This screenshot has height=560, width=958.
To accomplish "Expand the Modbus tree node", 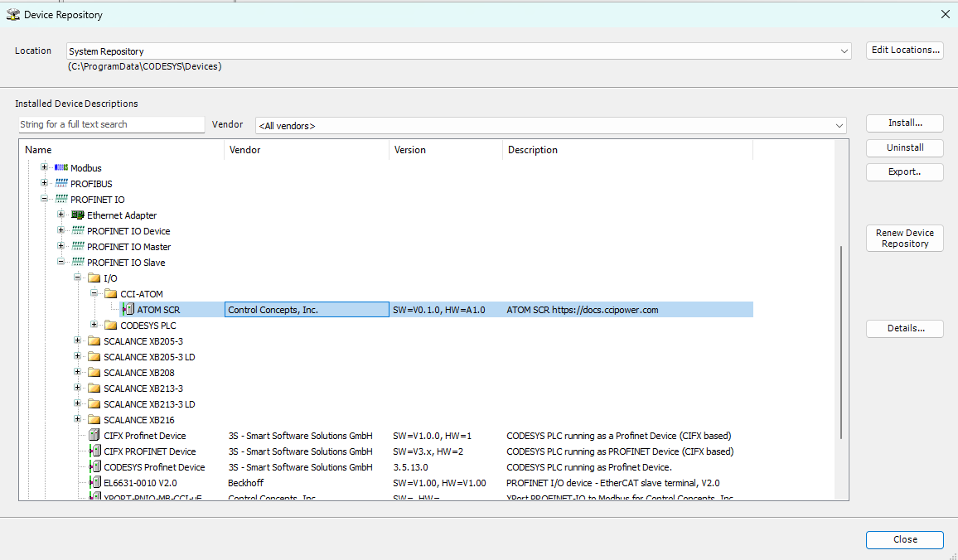I will click(45, 168).
